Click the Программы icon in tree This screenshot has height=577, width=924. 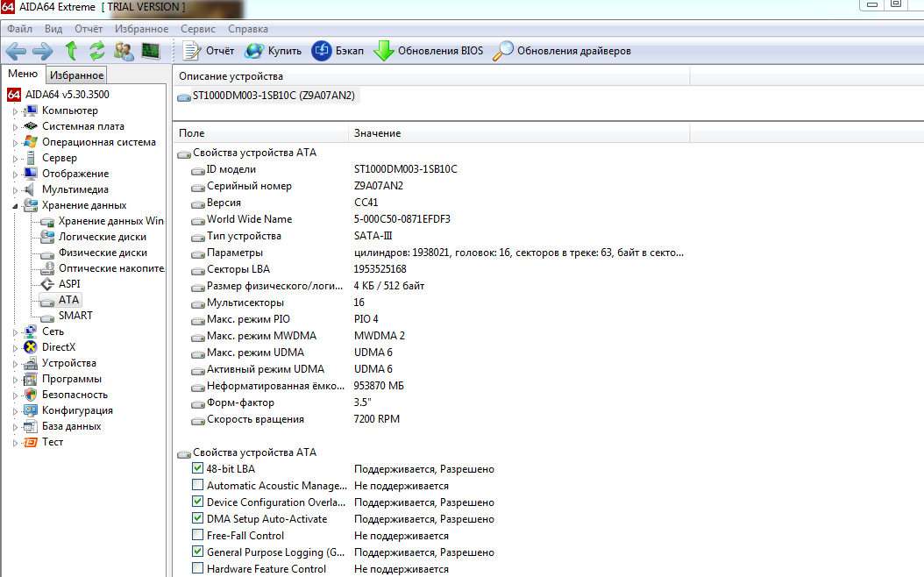[31, 379]
